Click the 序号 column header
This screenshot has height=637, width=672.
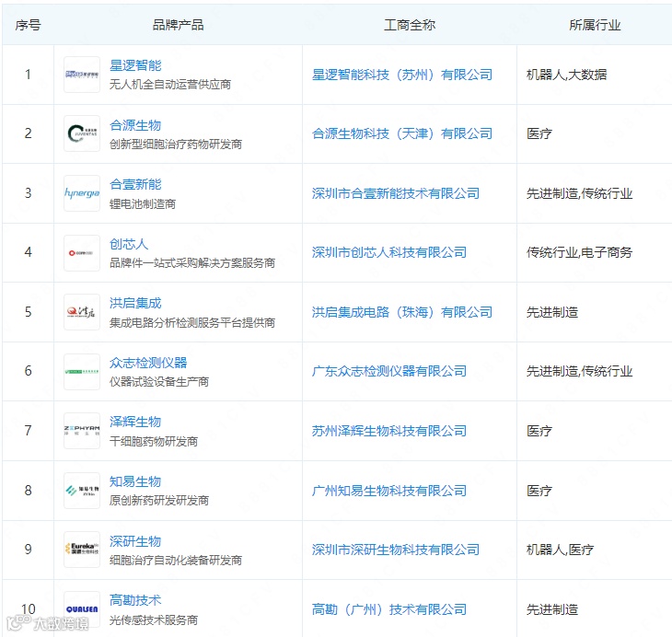tap(28, 25)
